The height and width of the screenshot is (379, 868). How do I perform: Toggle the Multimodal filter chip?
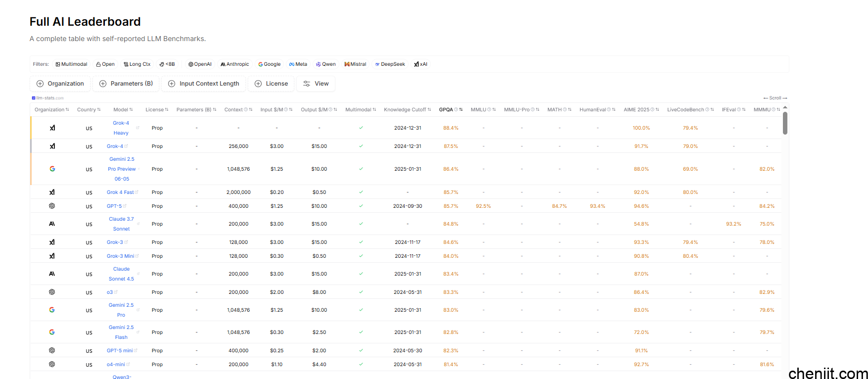coord(71,64)
